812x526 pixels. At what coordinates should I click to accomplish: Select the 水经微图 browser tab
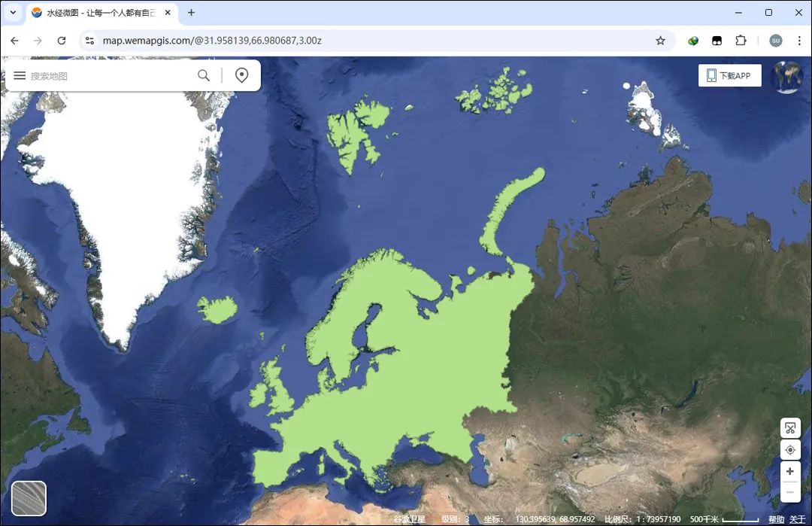pyautogui.click(x=101, y=13)
